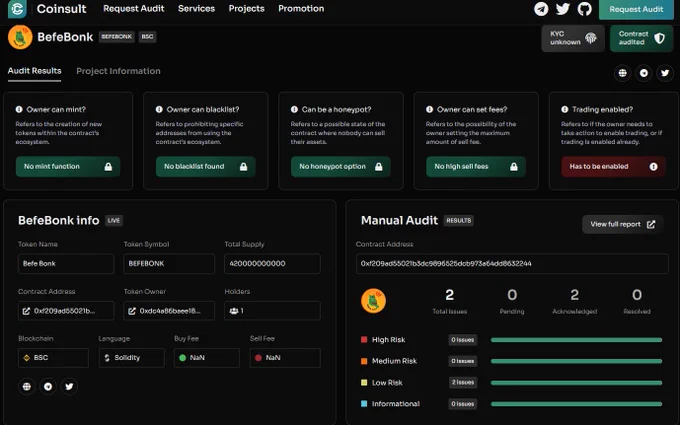The image size is (680, 425).
Task: Click info icon beside Trading enabled?
Action: point(565,109)
